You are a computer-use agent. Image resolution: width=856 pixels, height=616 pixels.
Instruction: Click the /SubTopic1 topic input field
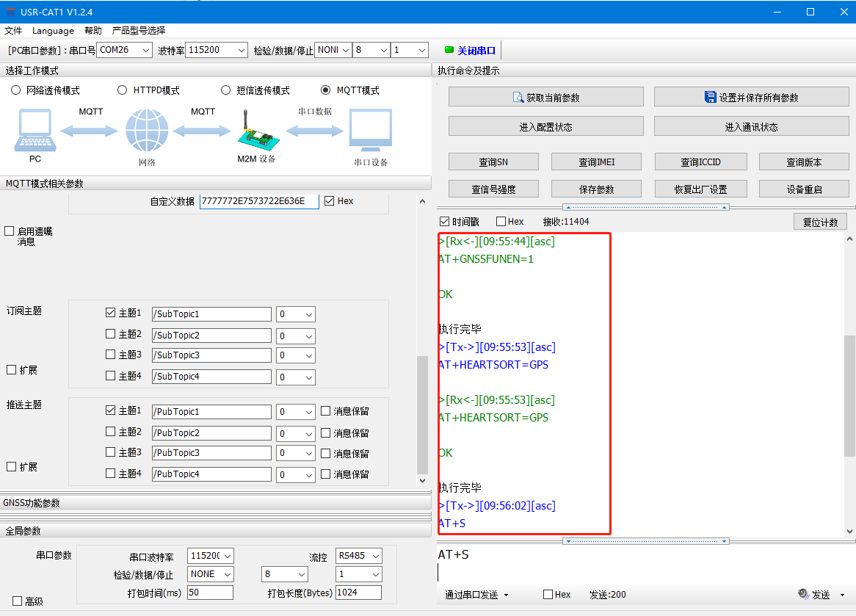(x=211, y=314)
